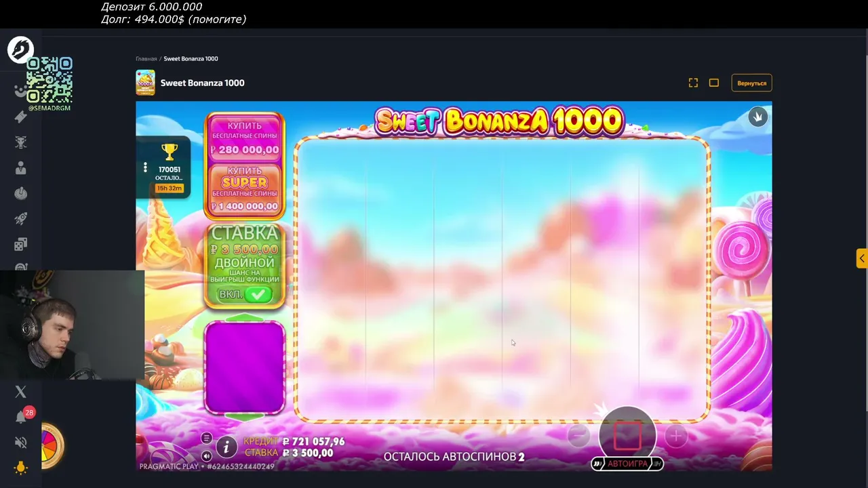This screenshot has width=868, height=488.
Task: Switch to theater mode rectangle icon
Action: pos(714,83)
